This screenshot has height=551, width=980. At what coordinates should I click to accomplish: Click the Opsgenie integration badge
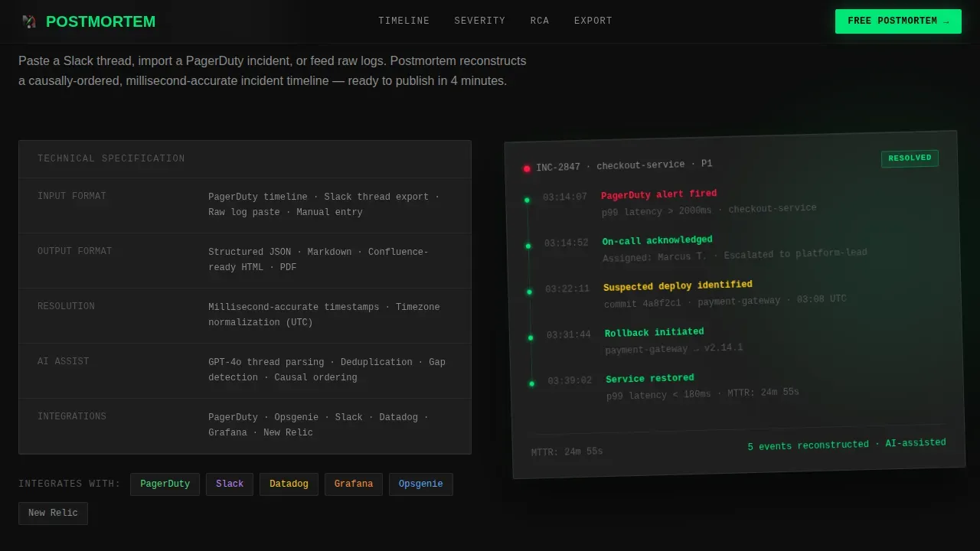[421, 484]
